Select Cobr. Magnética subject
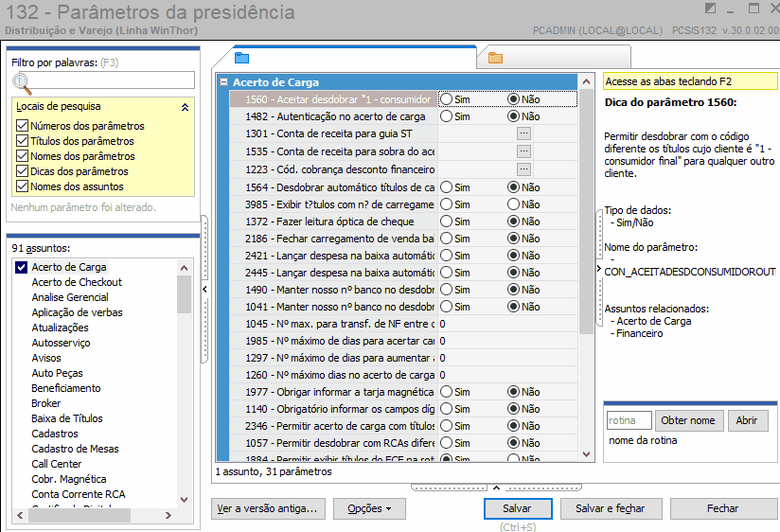 click(x=69, y=479)
